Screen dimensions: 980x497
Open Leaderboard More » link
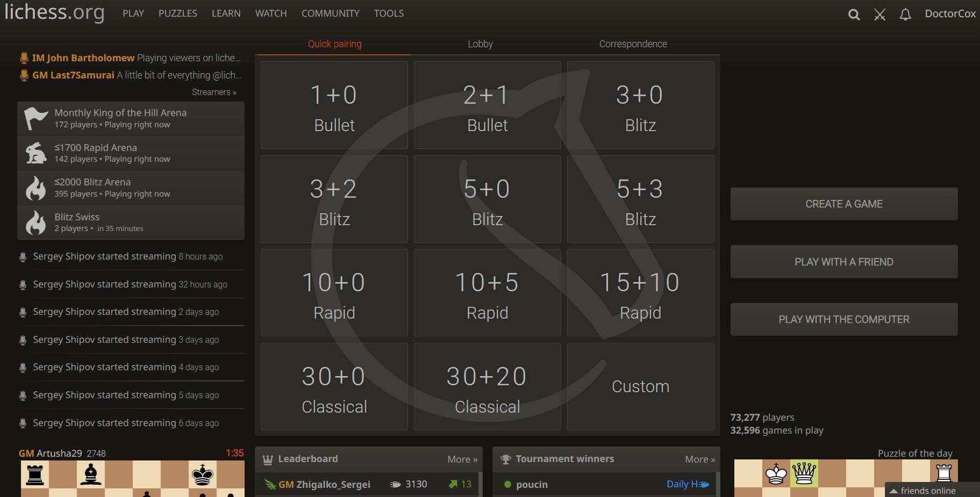point(462,459)
